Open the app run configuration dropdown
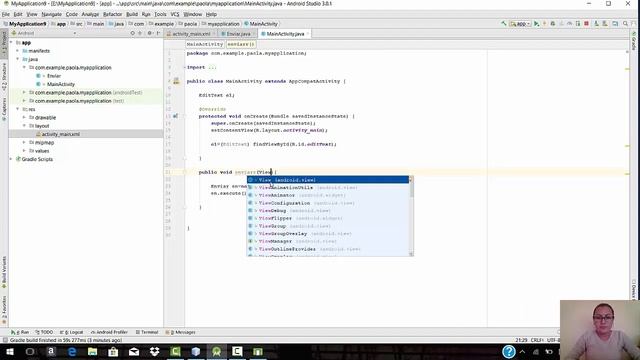This screenshot has width=640, height=360. pyautogui.click(x=520, y=24)
